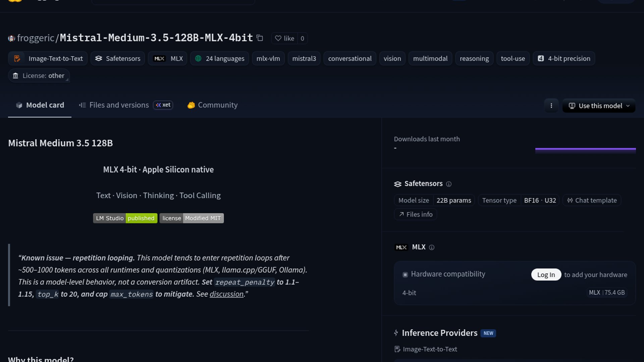Click the multimodal tag
The image size is (644, 362).
430,58
